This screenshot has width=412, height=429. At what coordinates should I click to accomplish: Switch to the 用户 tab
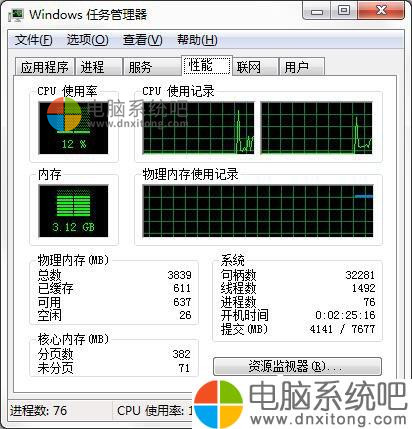[302, 67]
